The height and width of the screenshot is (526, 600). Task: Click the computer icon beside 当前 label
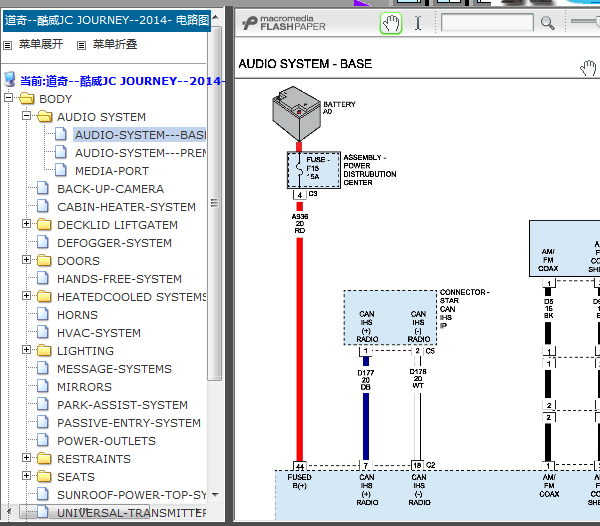[10, 79]
